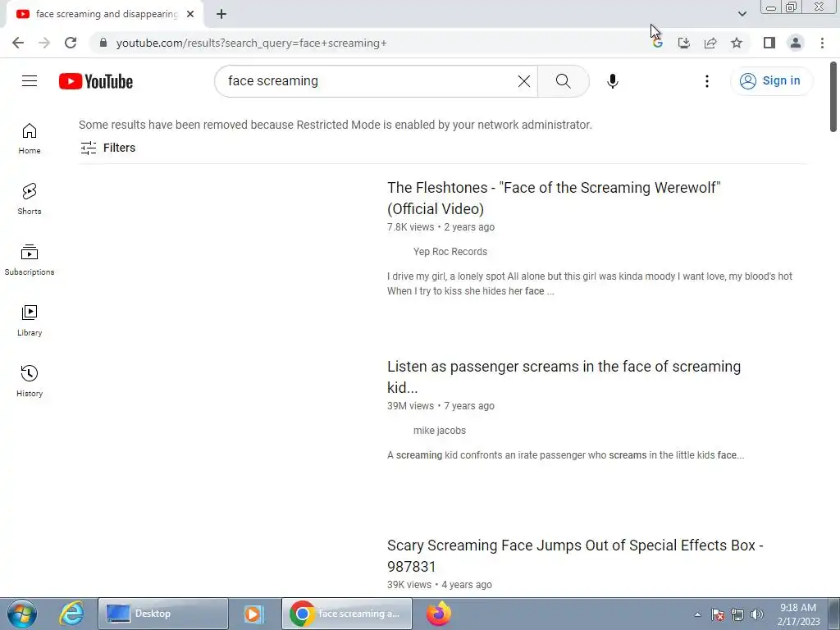Click the browser forward arrow
This screenshot has height=630, width=840.
44,43
